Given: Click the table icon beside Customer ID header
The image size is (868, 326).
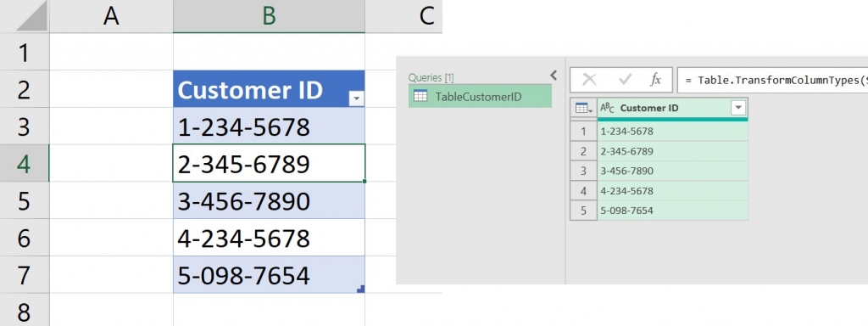Looking at the screenshot, I should 583,108.
